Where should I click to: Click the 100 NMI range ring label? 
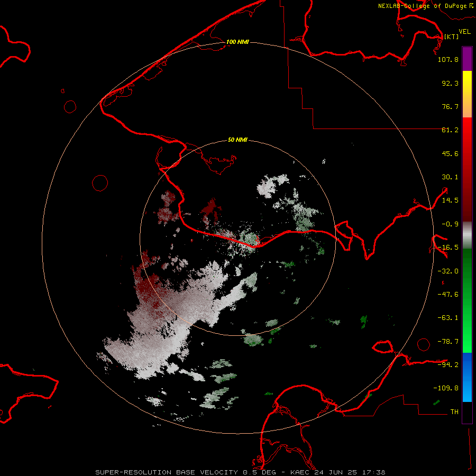(237, 42)
